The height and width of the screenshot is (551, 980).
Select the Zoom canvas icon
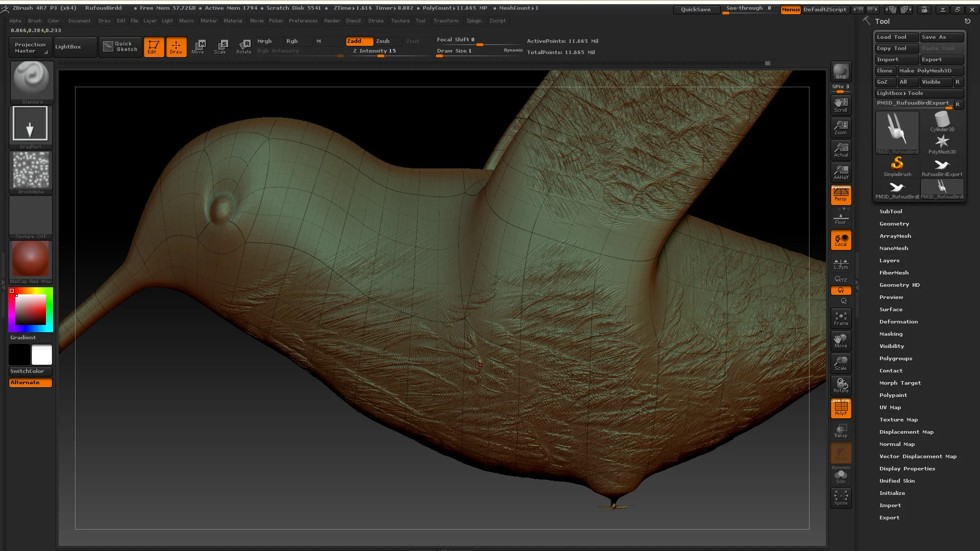[841, 127]
